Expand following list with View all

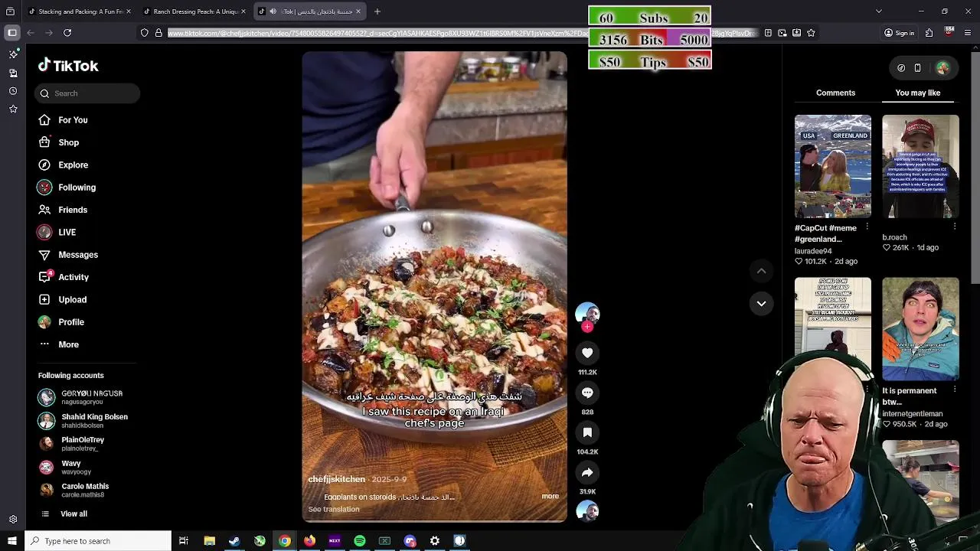[x=64, y=514]
